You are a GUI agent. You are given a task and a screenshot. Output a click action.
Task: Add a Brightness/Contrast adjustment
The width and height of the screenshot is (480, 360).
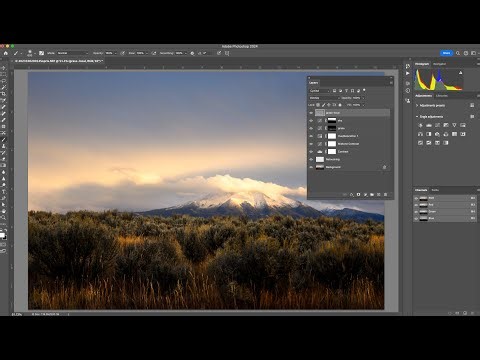pos(420,125)
